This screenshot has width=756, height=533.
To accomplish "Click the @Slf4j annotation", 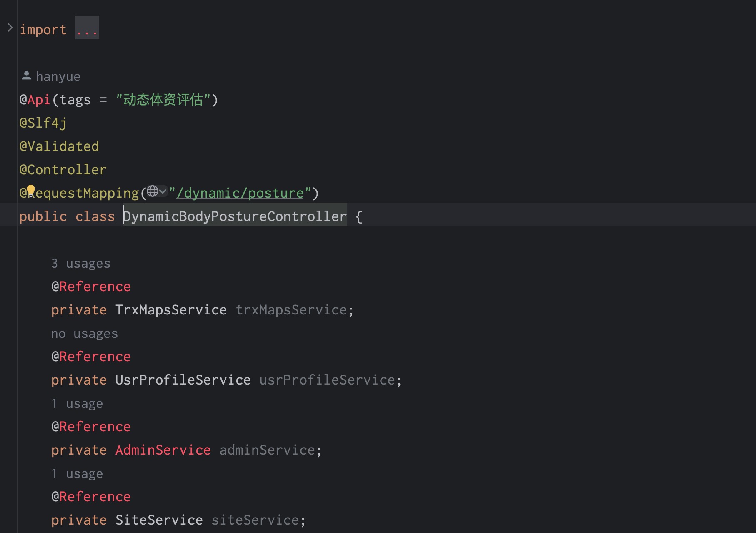I will coord(43,123).
